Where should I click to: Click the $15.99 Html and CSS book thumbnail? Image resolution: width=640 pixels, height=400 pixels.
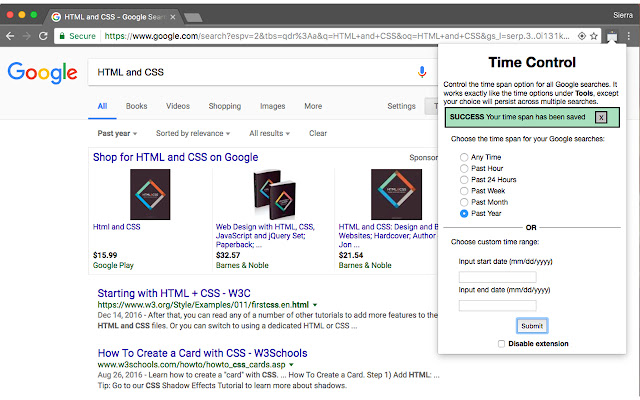pyautogui.click(x=150, y=194)
